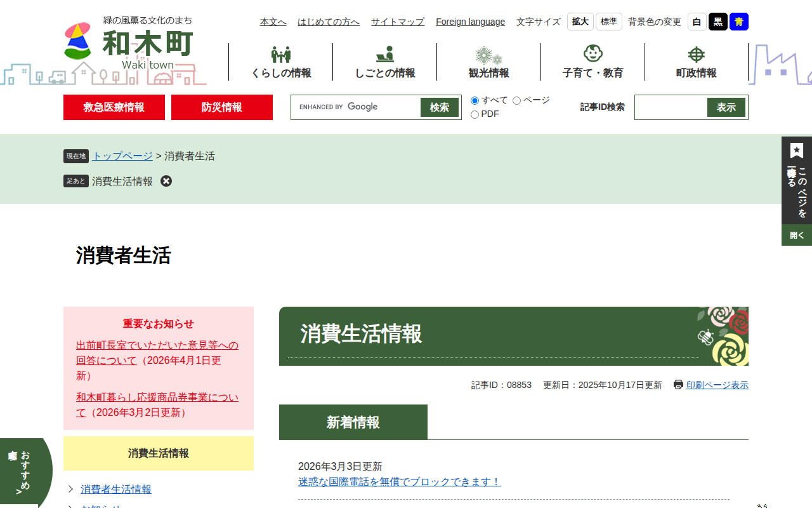
Task: Switch to the 新着情報 tab
Action: click(x=353, y=422)
